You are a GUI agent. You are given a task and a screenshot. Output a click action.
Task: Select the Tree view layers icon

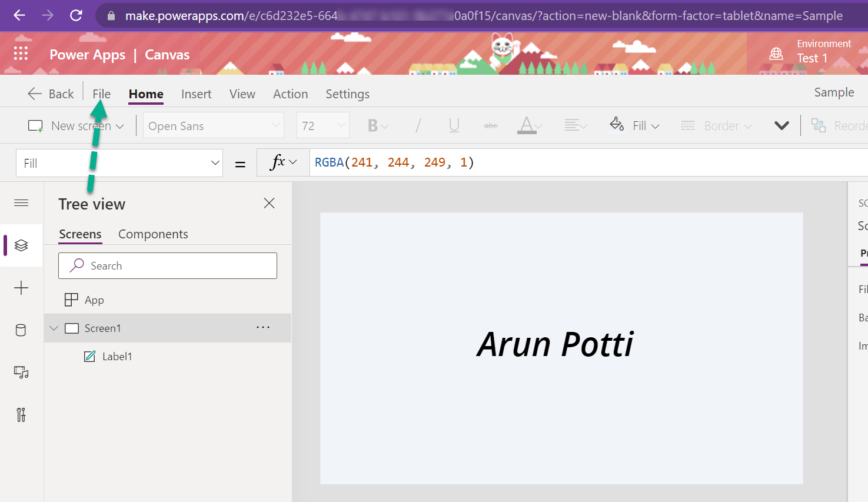click(x=21, y=245)
